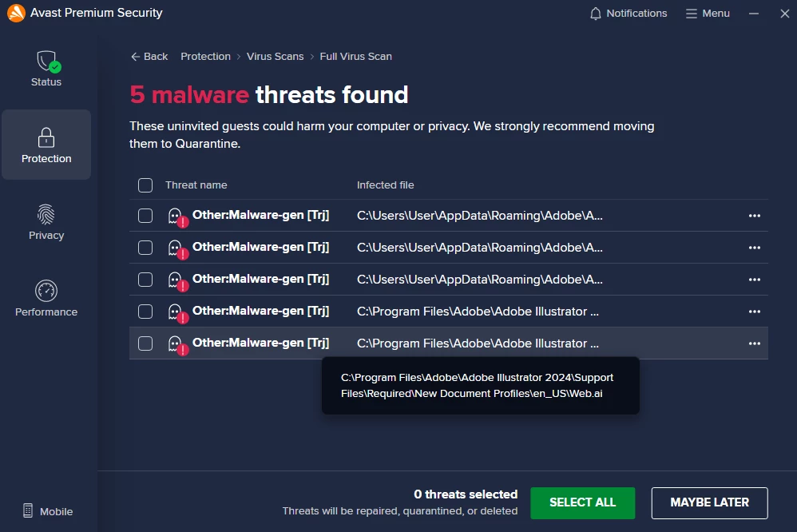Click the 0 threats selected text
797x532 pixels.
[466, 494]
